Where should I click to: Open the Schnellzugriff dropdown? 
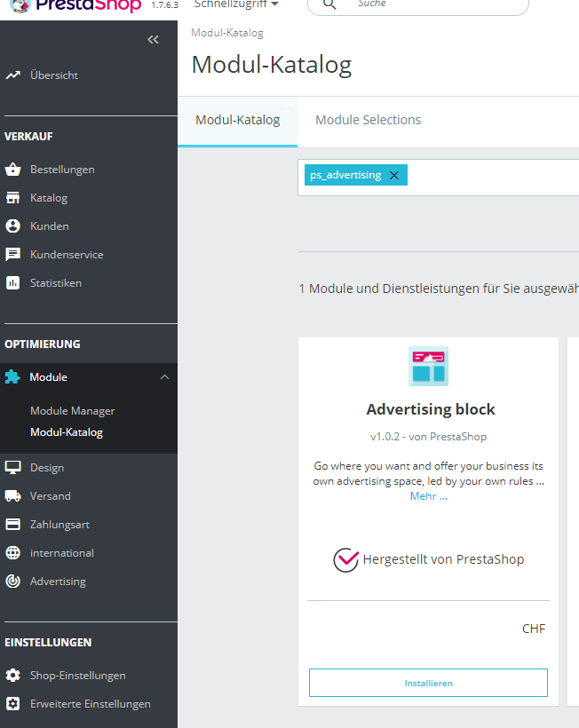click(236, 4)
